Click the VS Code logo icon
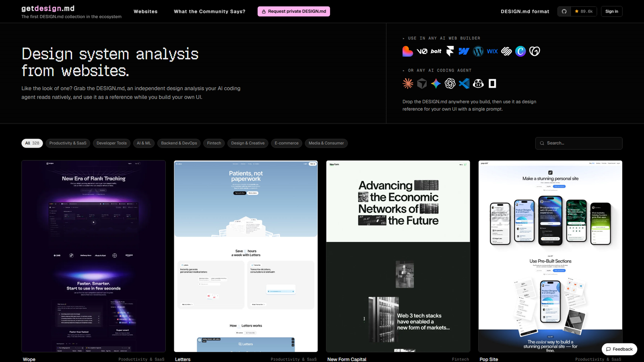The image size is (644, 362). click(x=464, y=83)
